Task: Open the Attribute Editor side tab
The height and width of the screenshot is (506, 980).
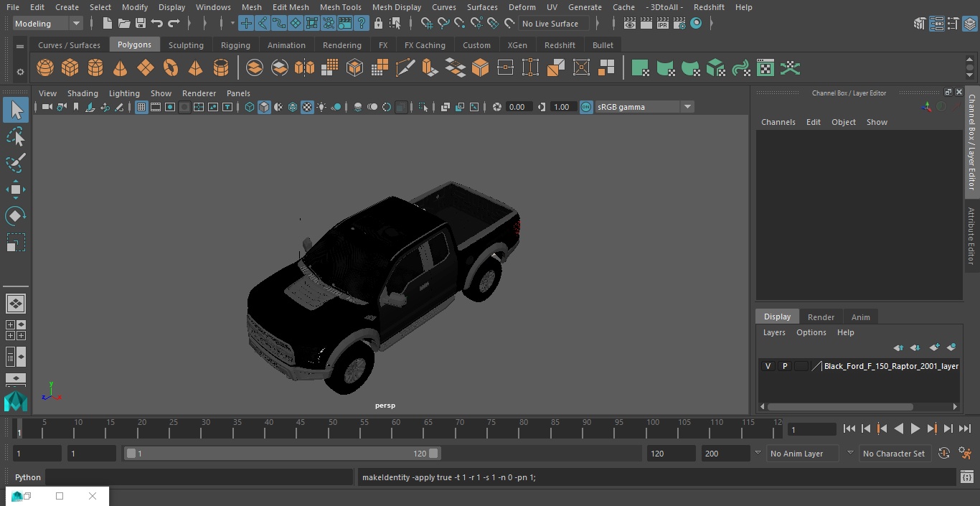Action: (x=971, y=237)
